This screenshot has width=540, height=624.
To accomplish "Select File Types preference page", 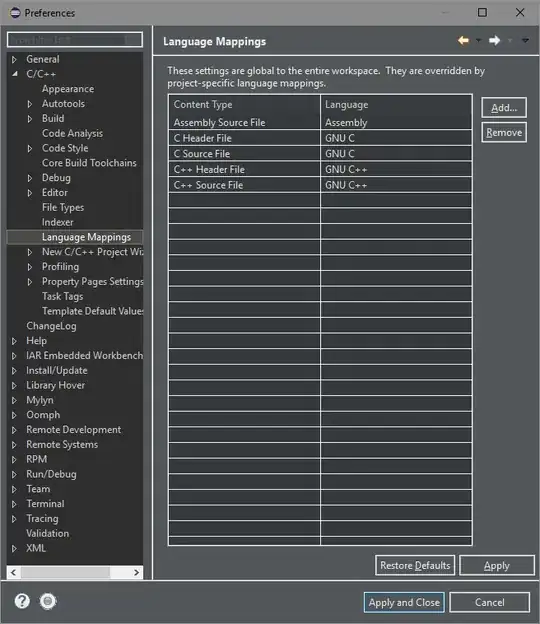I will point(63,207).
